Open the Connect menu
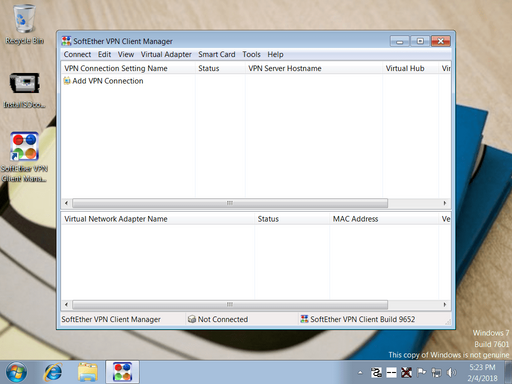 77,54
